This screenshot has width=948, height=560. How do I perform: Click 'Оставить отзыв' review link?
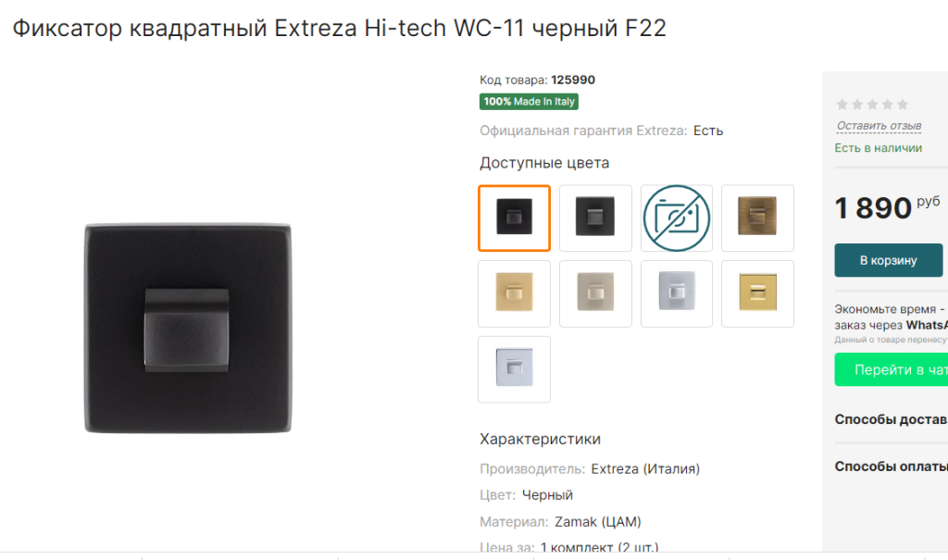point(879,126)
